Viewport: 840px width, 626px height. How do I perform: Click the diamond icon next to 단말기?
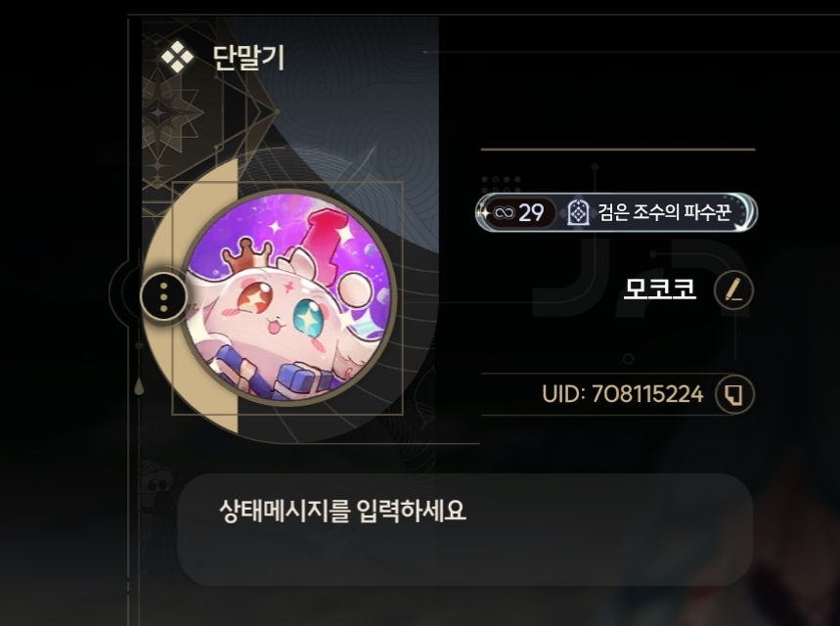pos(177,57)
